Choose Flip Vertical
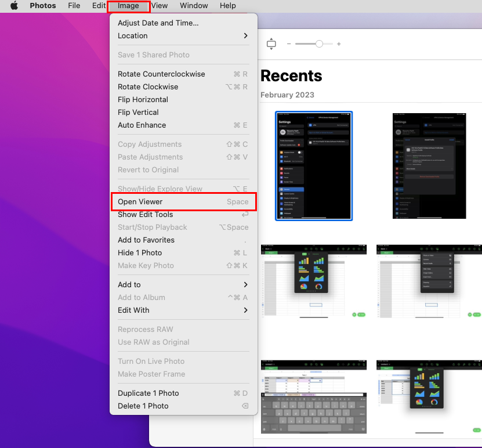This screenshot has width=482, height=448. (x=183, y=112)
